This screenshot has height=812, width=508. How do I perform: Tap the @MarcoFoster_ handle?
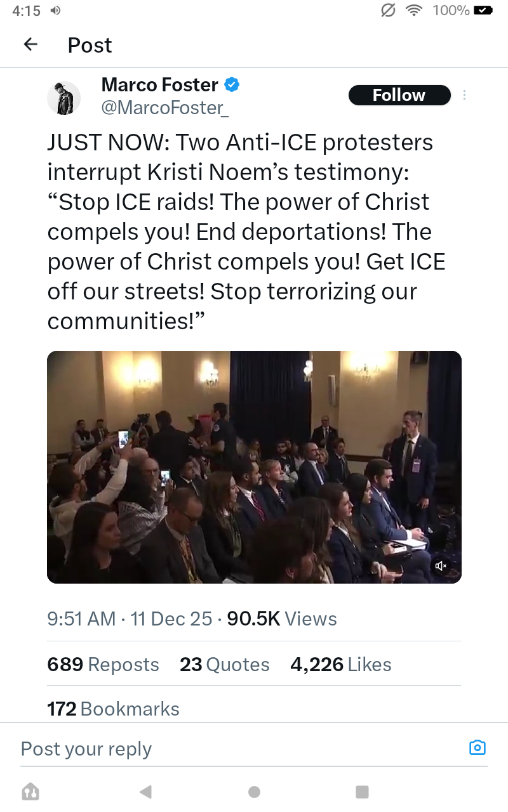[x=165, y=108]
